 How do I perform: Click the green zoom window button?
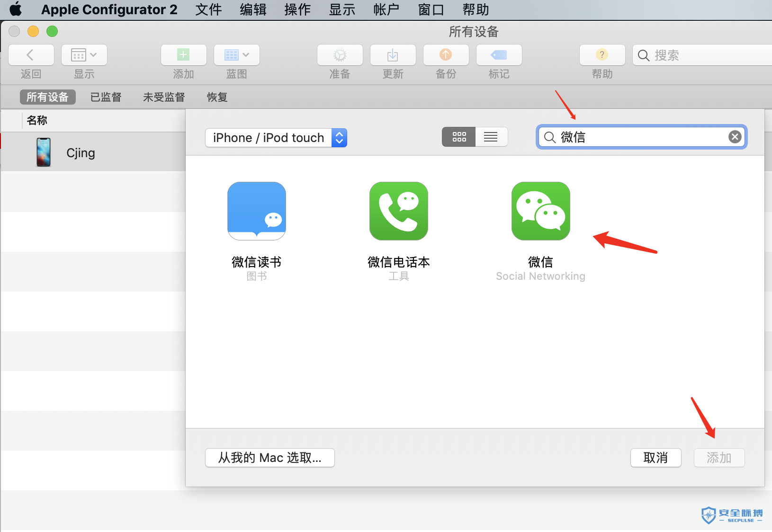point(52,31)
